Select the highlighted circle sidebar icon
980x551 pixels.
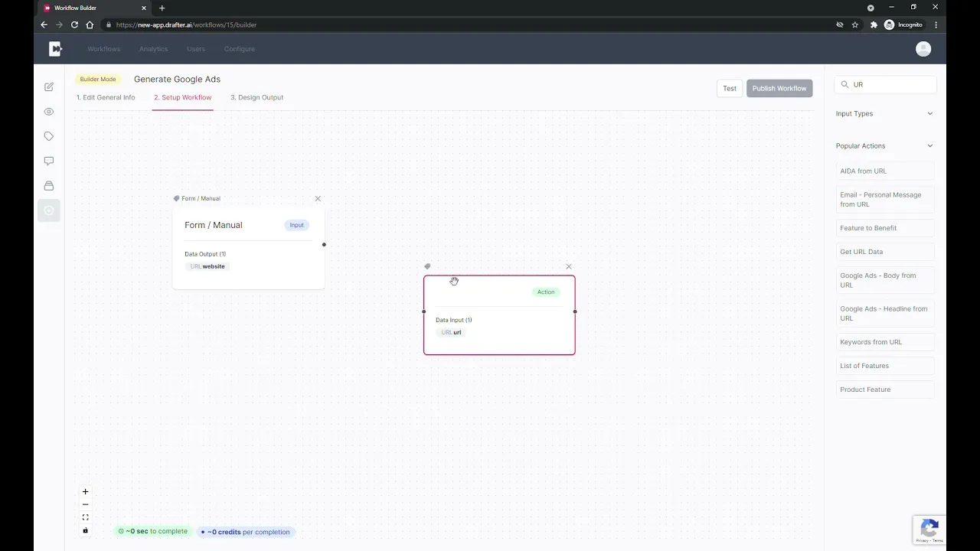pos(49,210)
